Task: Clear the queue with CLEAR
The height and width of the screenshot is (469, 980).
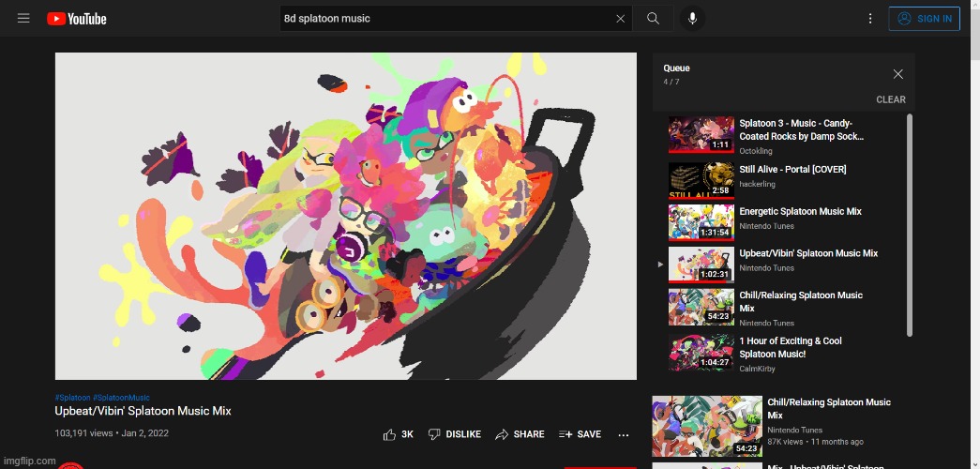Action: tap(891, 99)
